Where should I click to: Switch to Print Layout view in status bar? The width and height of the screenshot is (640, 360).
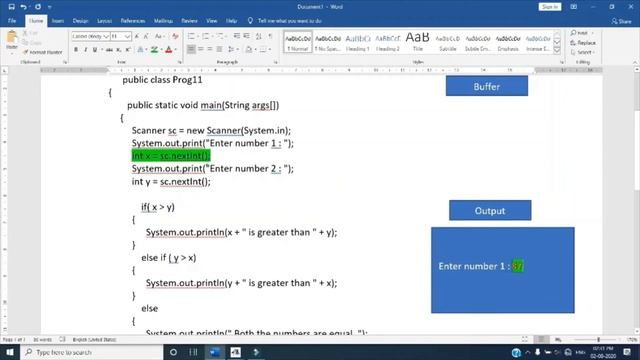point(541,339)
